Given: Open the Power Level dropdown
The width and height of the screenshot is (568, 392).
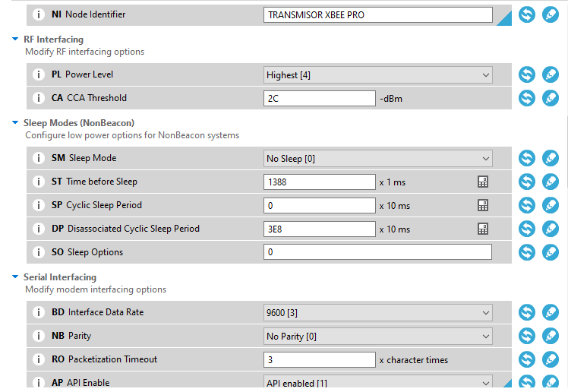Looking at the screenshot, I should (x=378, y=75).
